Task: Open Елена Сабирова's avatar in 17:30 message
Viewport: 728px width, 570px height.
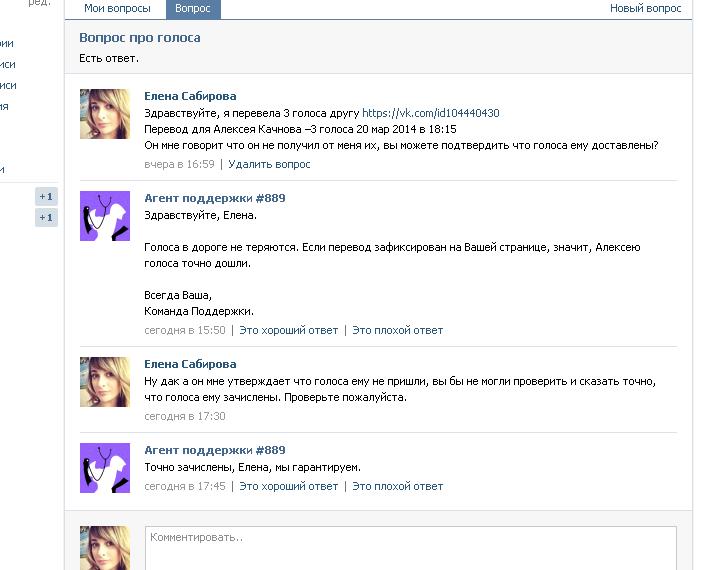Action: pyautogui.click(x=105, y=382)
